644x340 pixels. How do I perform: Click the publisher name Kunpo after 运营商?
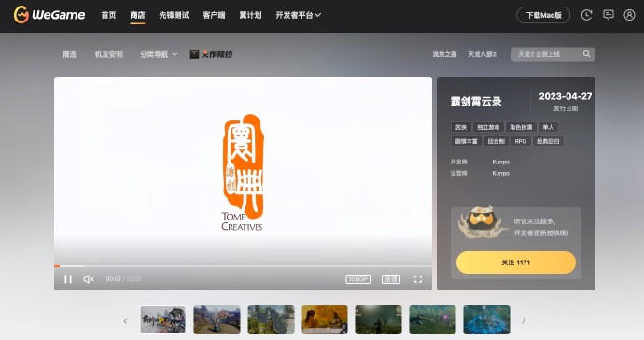pos(500,173)
